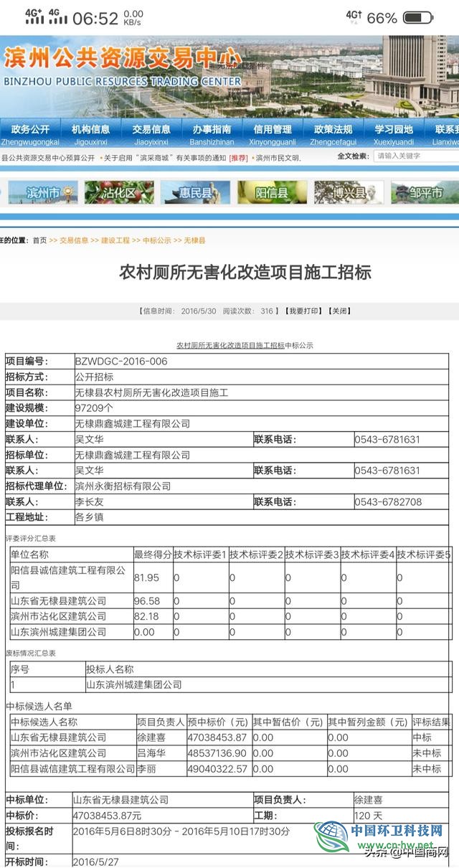Screen dimensions: 459x868
Task: Tap the 06:52 clock in status bar
Action: pos(95,19)
